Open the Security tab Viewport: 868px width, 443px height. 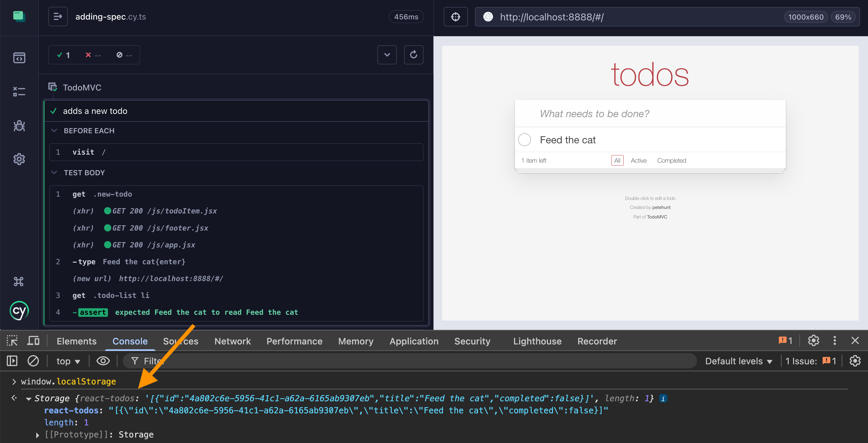coord(472,341)
